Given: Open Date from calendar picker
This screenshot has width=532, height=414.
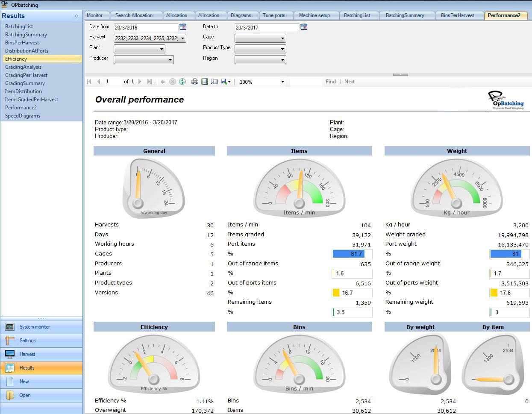Looking at the screenshot, I should coord(183,27).
